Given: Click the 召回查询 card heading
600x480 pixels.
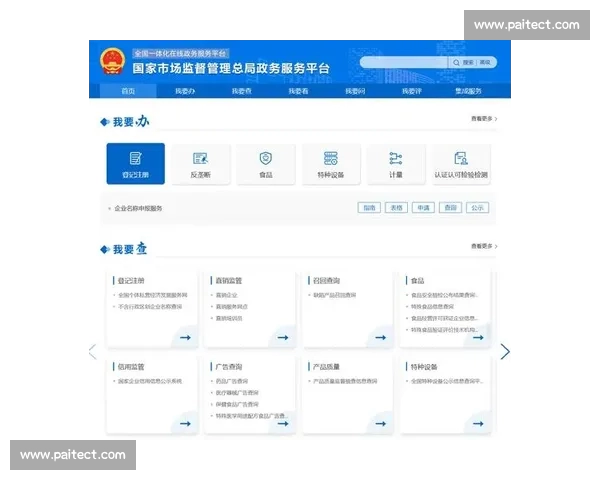Looking at the screenshot, I should 326,281.
